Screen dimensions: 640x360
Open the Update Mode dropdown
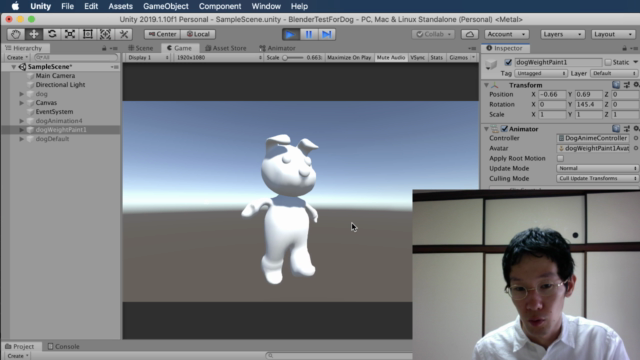597,168
